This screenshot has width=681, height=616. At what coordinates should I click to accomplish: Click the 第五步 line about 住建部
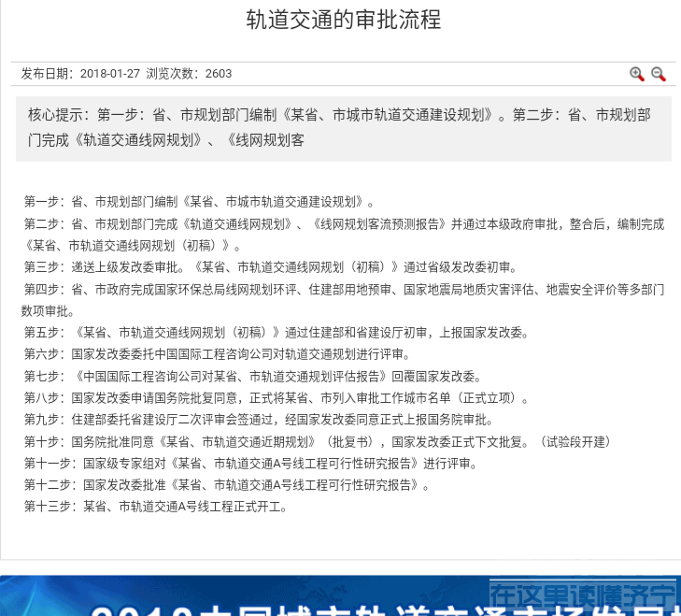click(x=277, y=332)
